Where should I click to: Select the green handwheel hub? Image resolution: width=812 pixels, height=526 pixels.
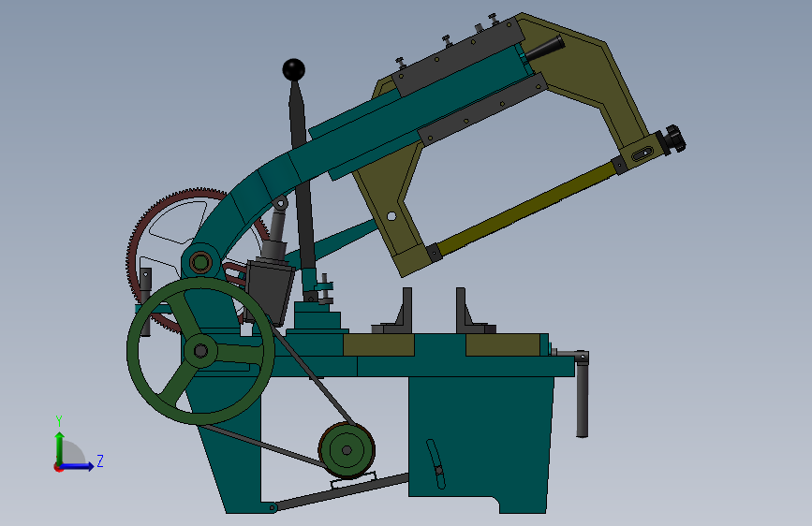coord(200,351)
